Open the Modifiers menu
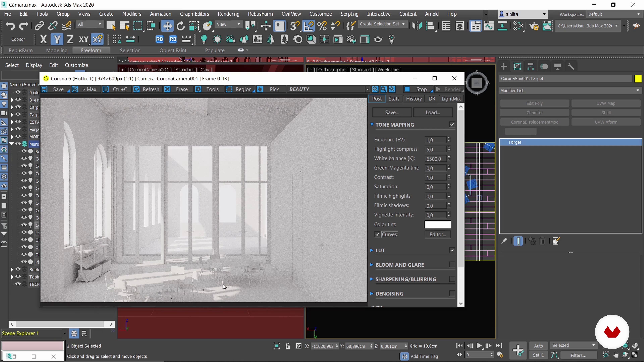The height and width of the screenshot is (362, 644). 131,14
